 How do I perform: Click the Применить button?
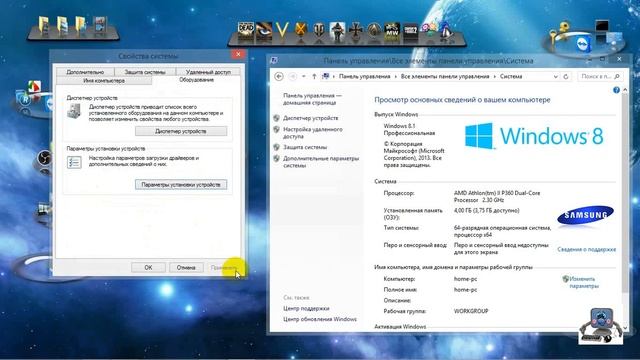tap(224, 267)
